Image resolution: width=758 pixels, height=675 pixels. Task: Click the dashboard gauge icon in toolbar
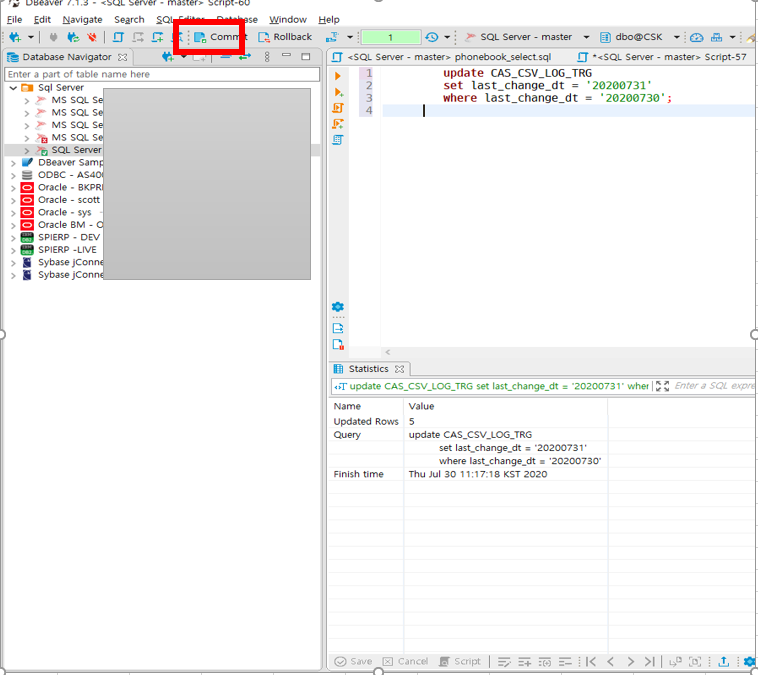(x=696, y=37)
